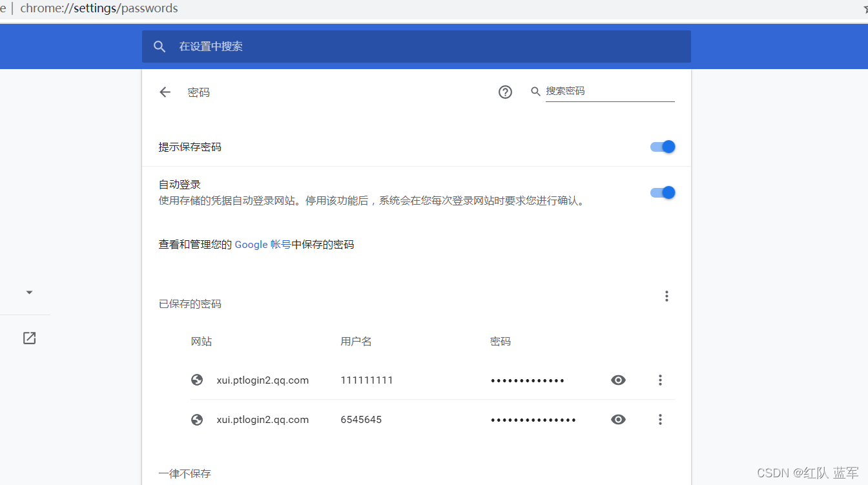Click the chrome://settings/passwords address bar

(99, 8)
